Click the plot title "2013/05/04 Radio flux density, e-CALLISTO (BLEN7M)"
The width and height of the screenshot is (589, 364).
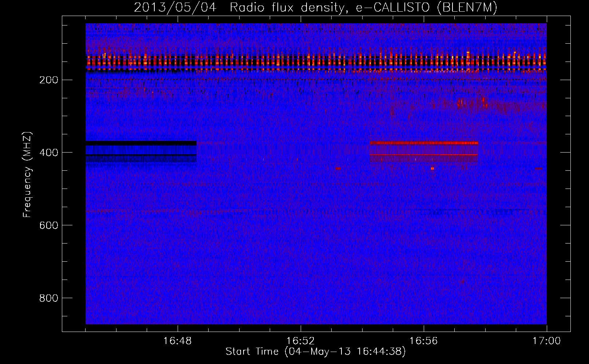coord(315,8)
